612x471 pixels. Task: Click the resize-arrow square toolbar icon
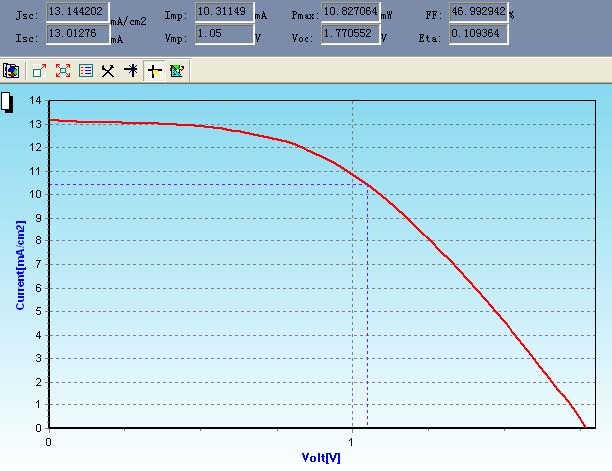click(x=40, y=71)
